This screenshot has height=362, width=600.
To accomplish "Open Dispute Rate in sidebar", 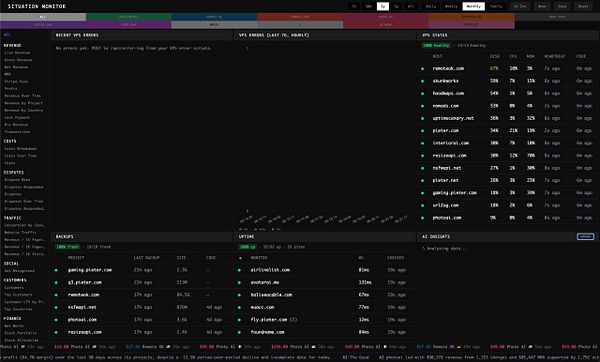I will [17, 179].
